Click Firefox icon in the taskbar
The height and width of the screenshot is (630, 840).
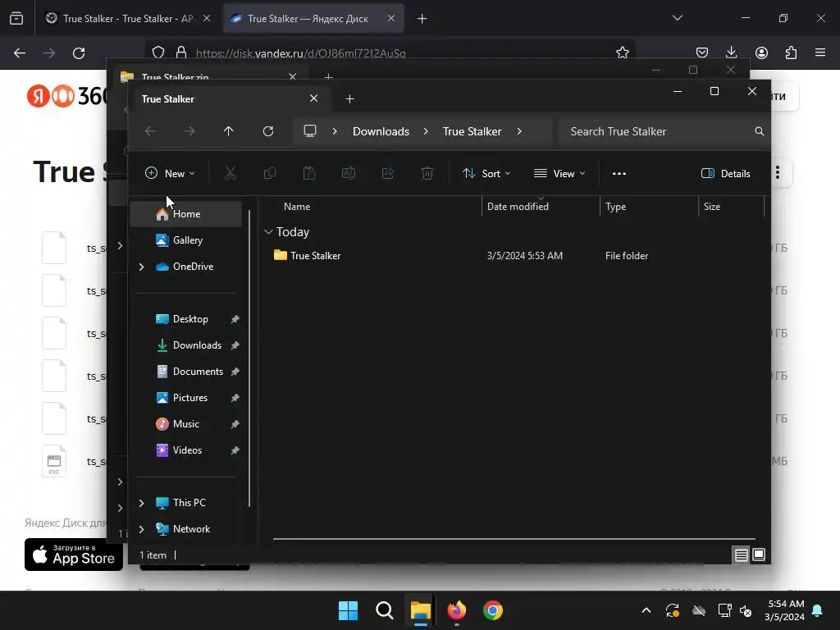[x=457, y=610]
